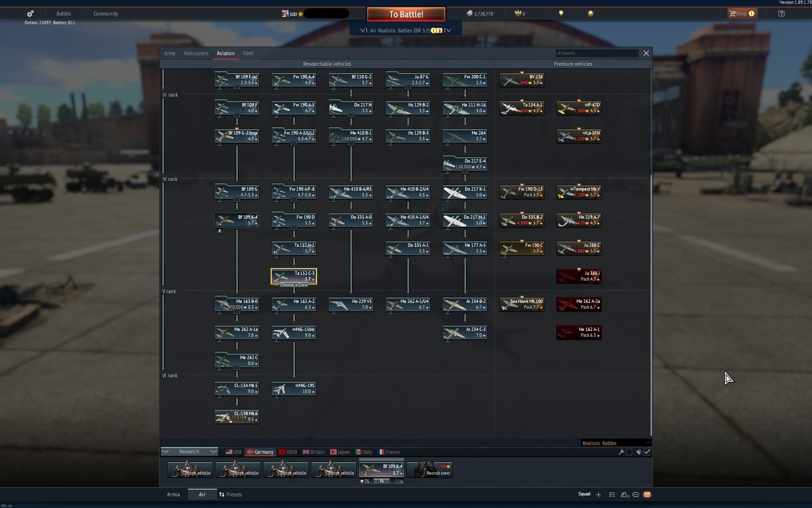Screen dimensions: 812x508
Task: Select the MiG-19S jet
Action: point(294,388)
